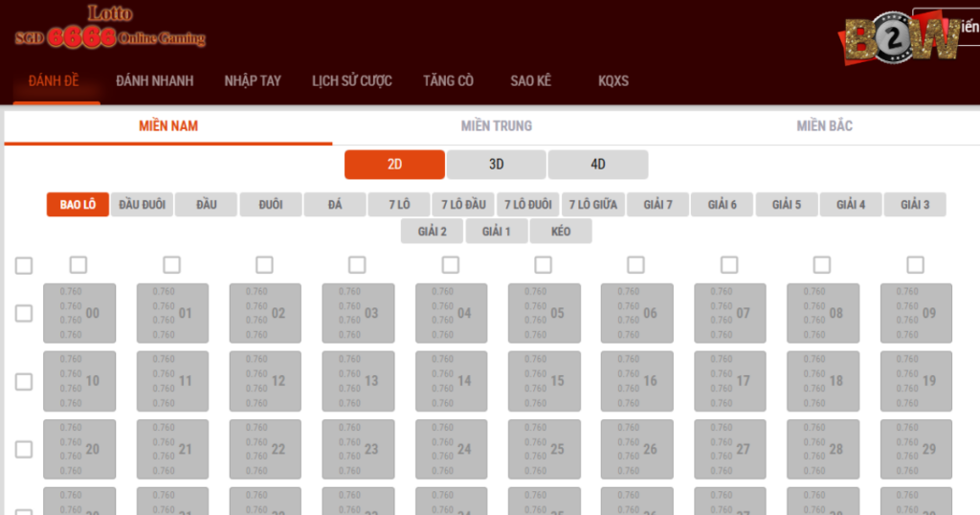Select number tile 00
This screenshot has width=980, height=515.
click(x=78, y=313)
